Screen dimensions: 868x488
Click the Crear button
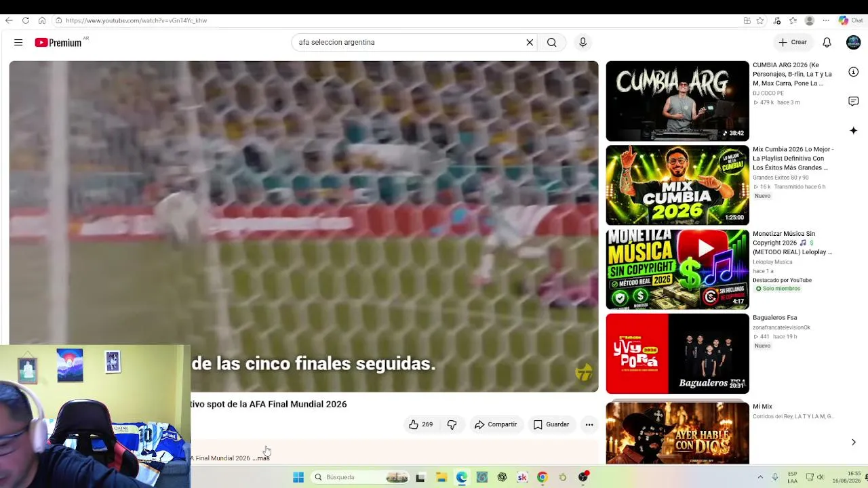793,42
